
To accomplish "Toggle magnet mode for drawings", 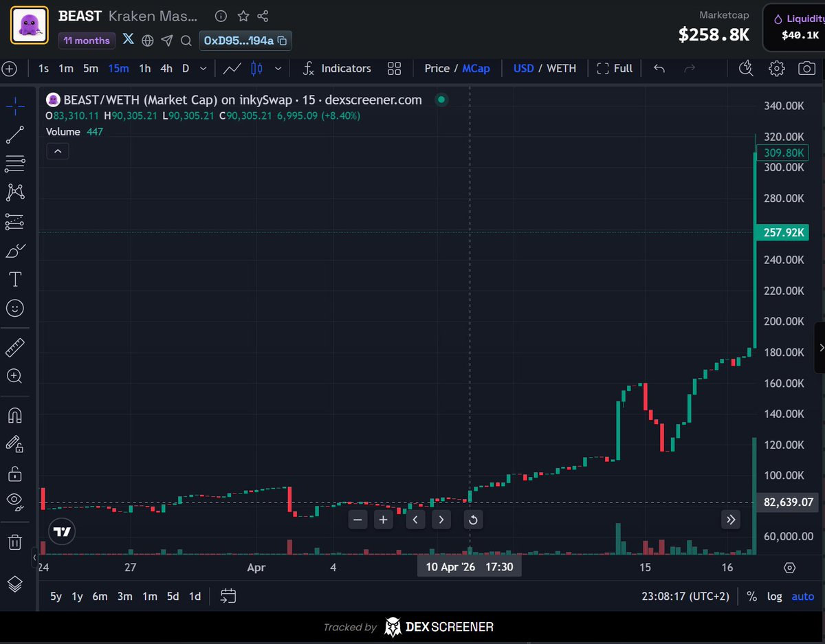I will 15,415.
